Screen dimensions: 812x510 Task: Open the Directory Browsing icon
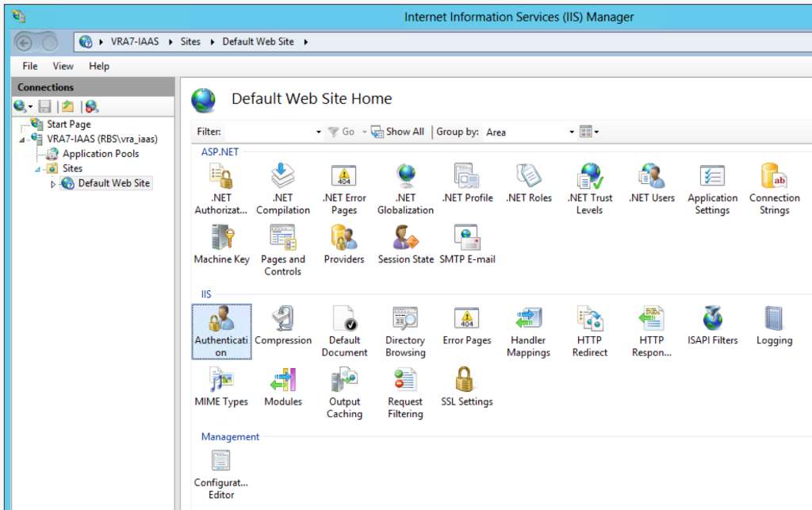point(404,325)
